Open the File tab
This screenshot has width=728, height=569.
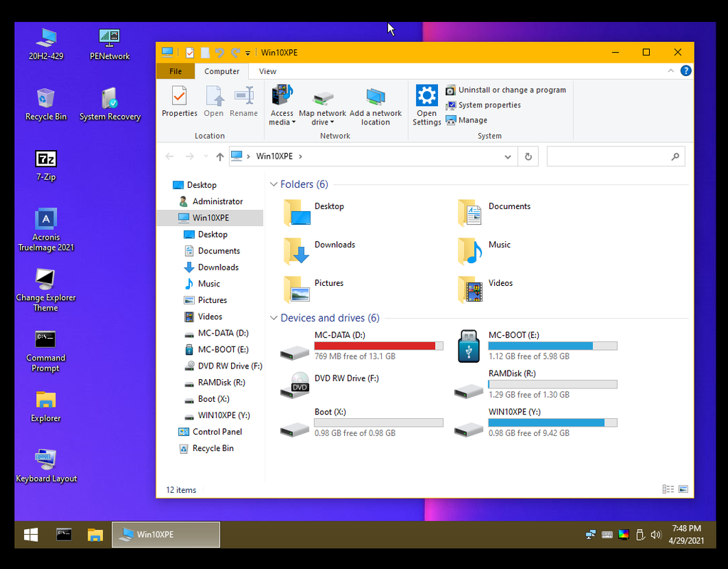click(x=176, y=71)
